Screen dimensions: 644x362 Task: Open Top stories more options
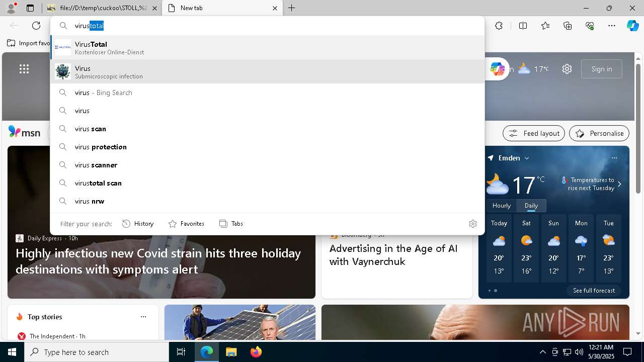[143, 317]
